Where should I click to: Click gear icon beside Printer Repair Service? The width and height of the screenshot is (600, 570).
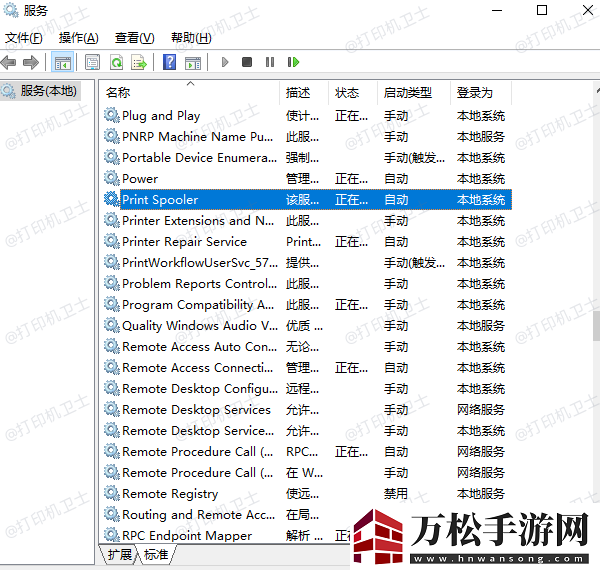click(x=111, y=241)
